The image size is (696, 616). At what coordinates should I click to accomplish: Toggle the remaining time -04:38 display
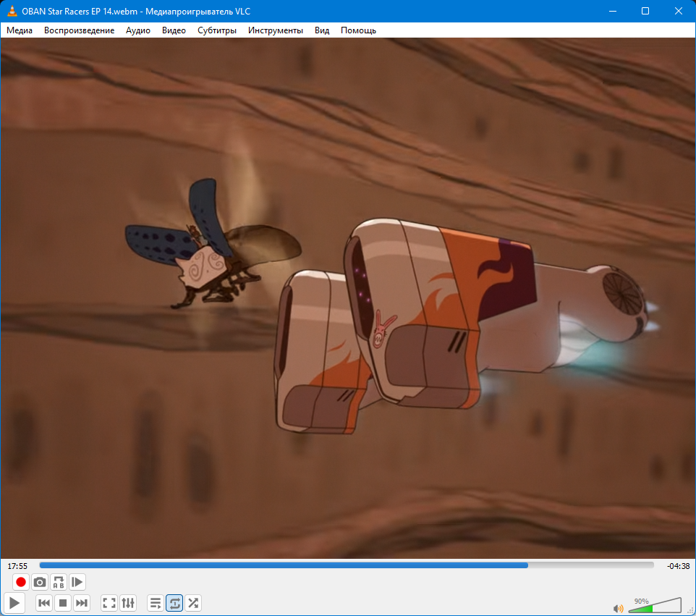click(x=678, y=566)
